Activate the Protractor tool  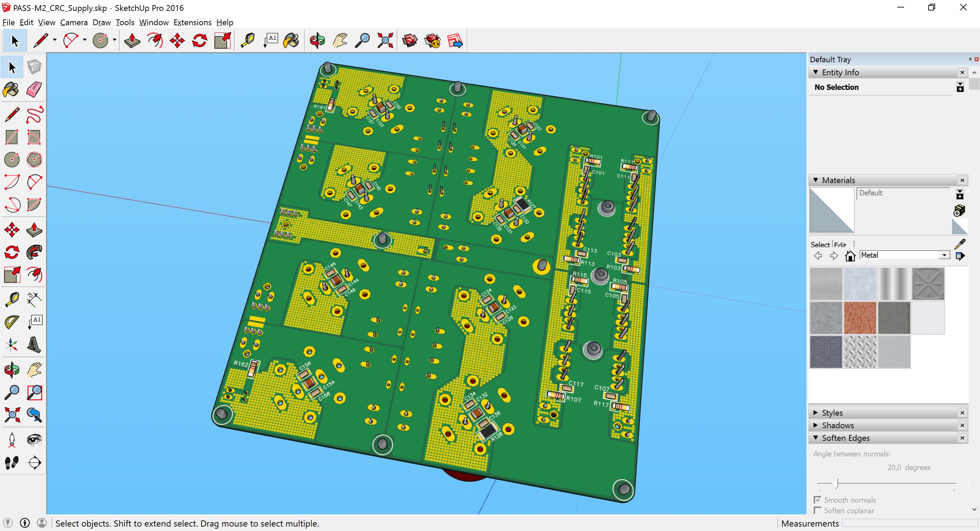(x=12, y=322)
